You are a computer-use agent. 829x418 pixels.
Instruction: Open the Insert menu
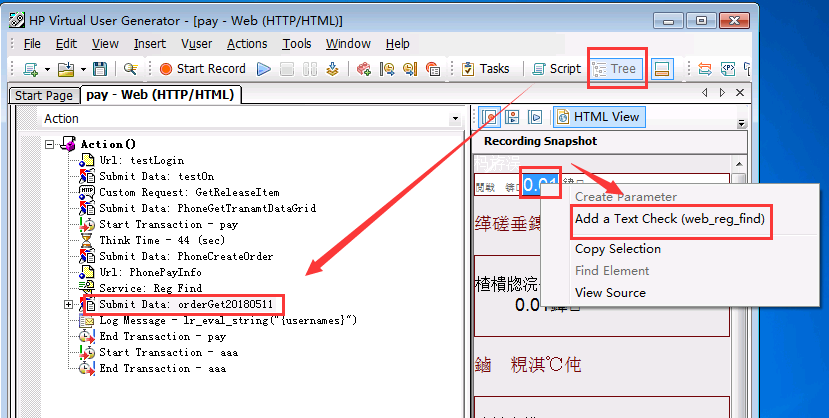150,44
